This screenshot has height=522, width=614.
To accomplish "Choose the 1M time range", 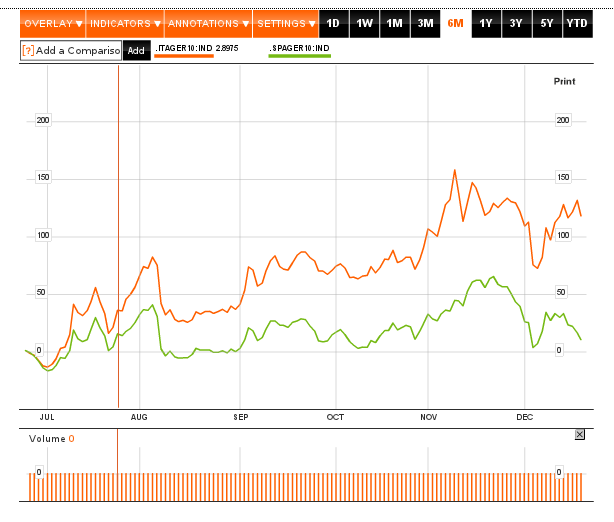I will pos(395,24).
